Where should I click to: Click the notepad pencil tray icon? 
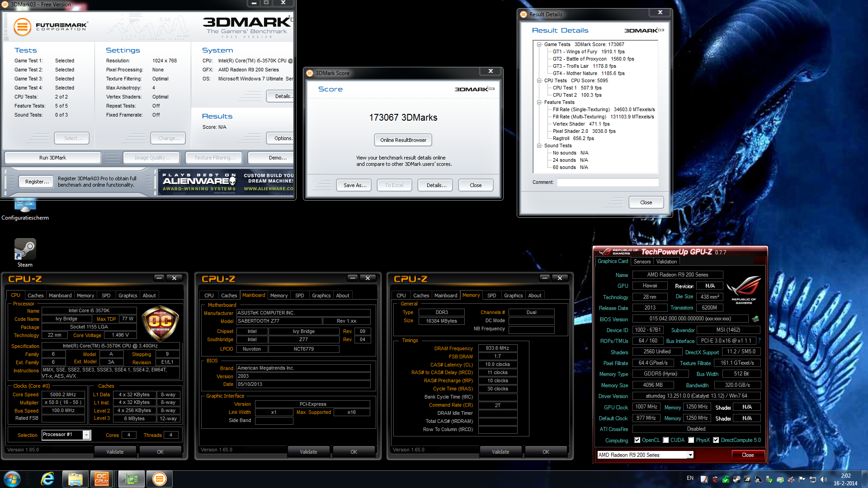click(704, 479)
